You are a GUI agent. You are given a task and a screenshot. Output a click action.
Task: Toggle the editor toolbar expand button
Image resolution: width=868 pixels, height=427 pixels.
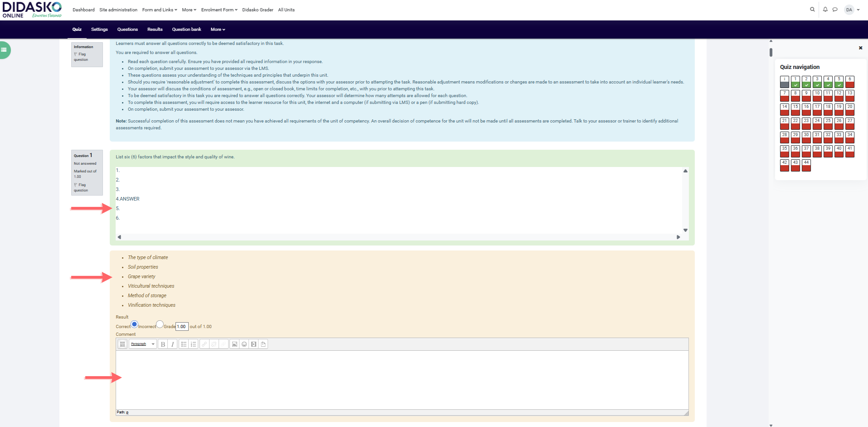pos(122,344)
